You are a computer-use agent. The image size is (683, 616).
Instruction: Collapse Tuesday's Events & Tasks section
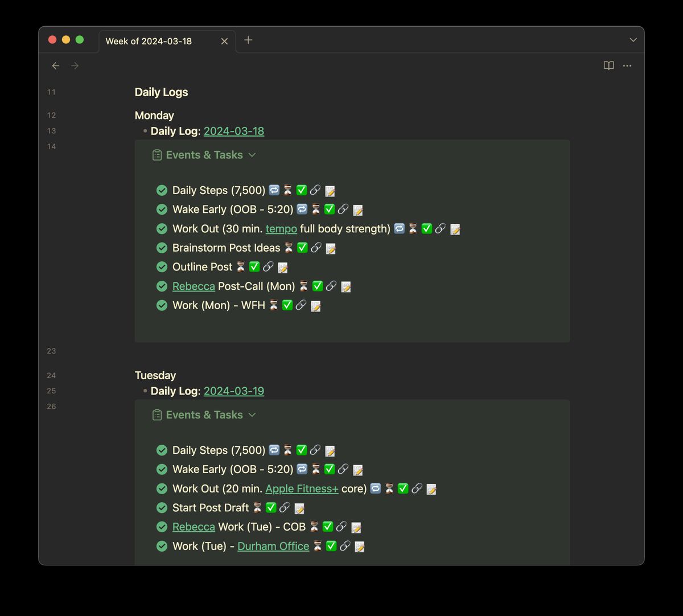(253, 414)
